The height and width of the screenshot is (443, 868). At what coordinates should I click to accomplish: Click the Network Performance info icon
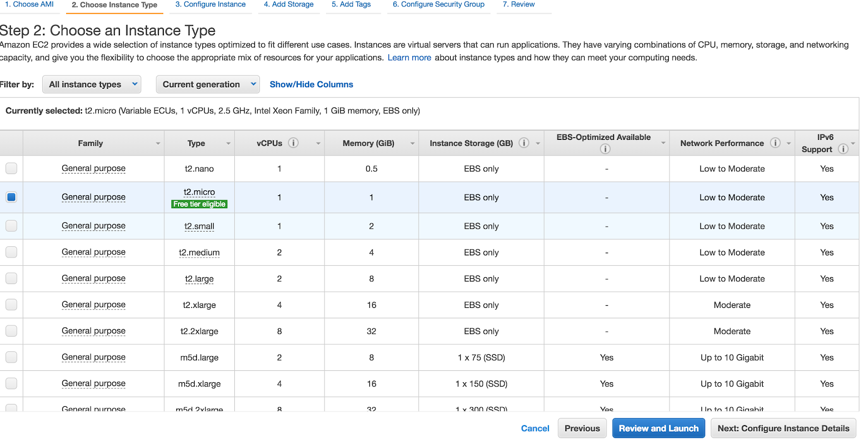(x=775, y=143)
